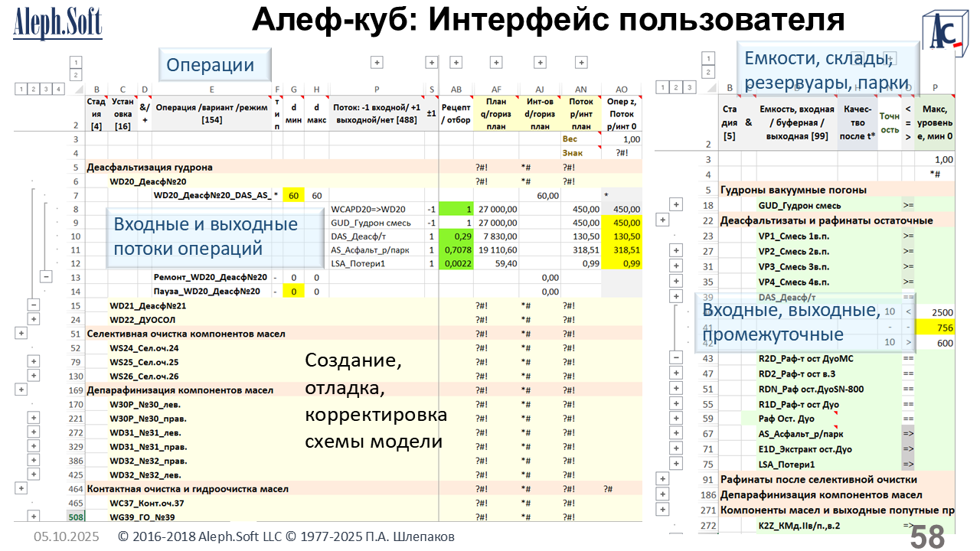980x551 pixels.
Task: Collapse group with minus at row 43 R2D_Раф-т
Action: [x=676, y=357]
